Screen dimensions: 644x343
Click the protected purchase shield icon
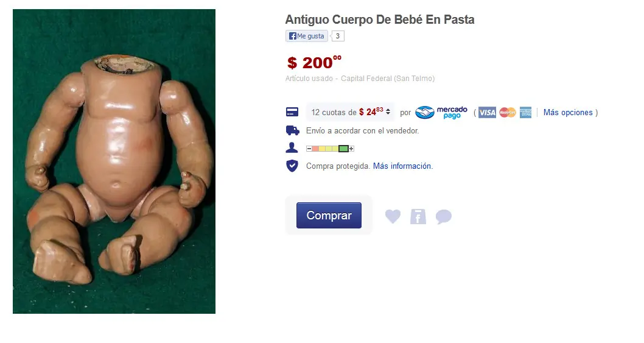292,166
